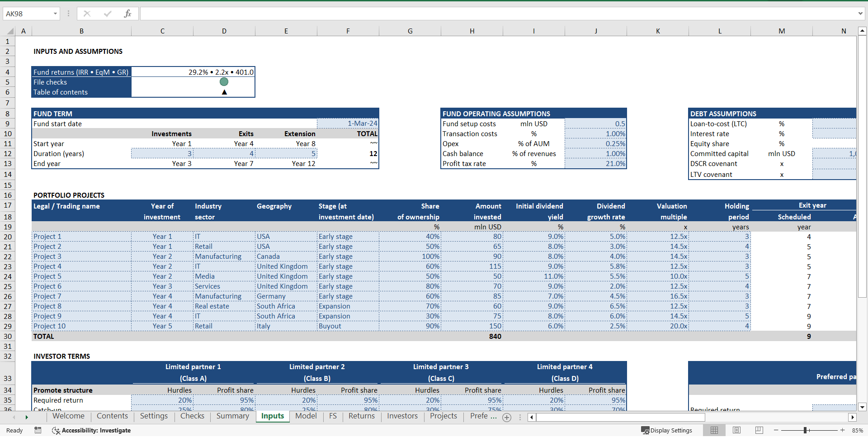This screenshot has width=868, height=437.
Task: Click sheet tabs scroll right arrow
Action: 27,417
